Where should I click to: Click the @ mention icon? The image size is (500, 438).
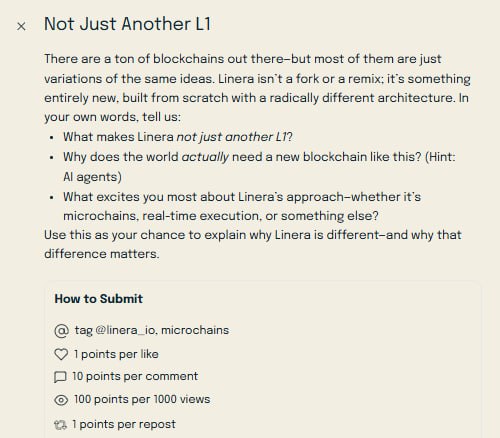[61, 331]
